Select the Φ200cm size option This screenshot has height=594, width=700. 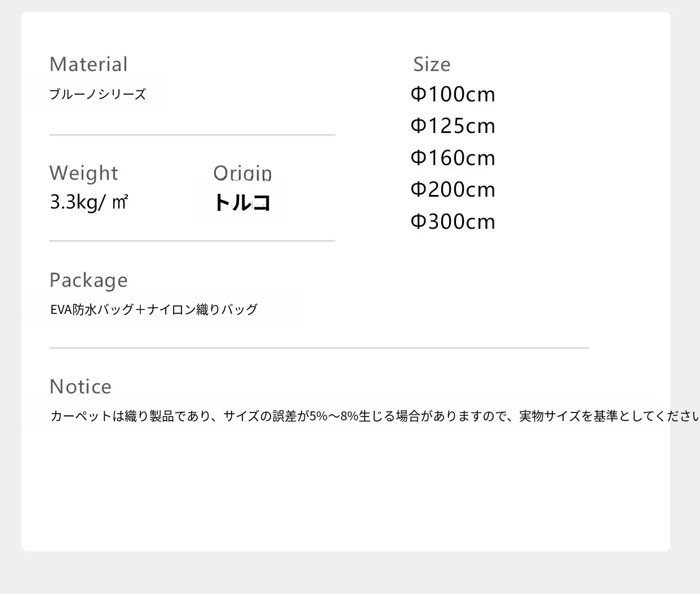[453, 189]
